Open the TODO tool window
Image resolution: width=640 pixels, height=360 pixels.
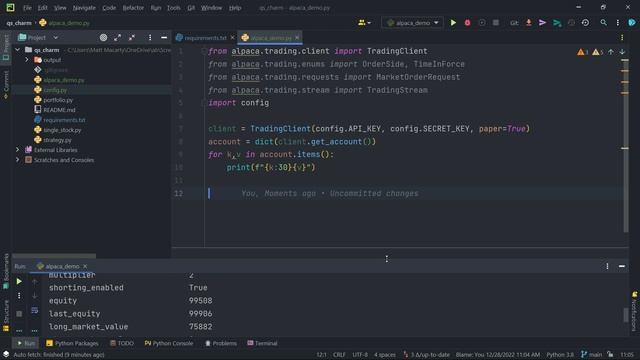pyautogui.click(x=122, y=343)
